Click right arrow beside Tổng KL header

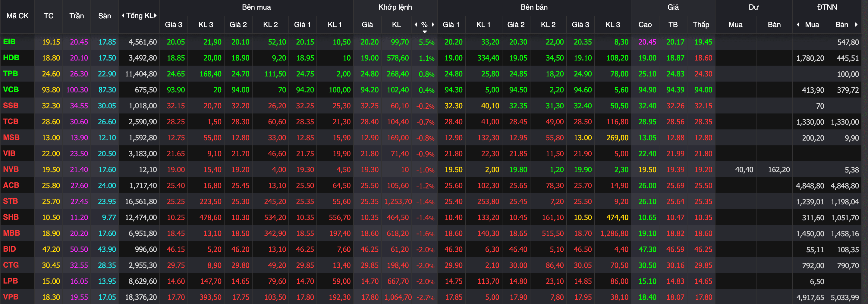(155, 15)
